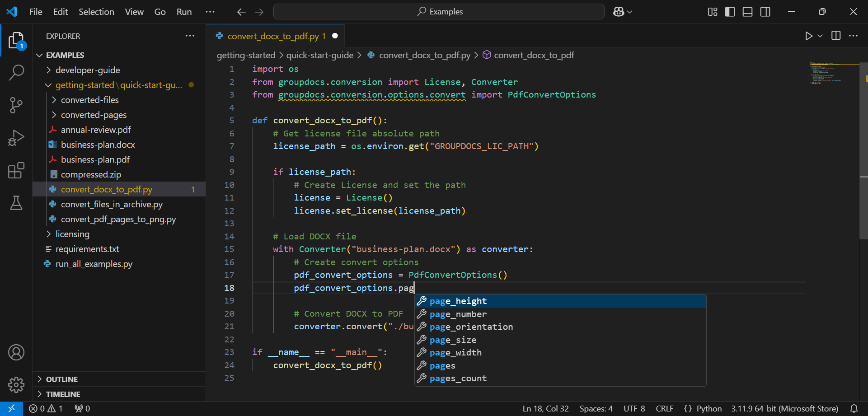Click the getting-started breadcrumb
The width and height of the screenshot is (868, 416).
coord(246,55)
